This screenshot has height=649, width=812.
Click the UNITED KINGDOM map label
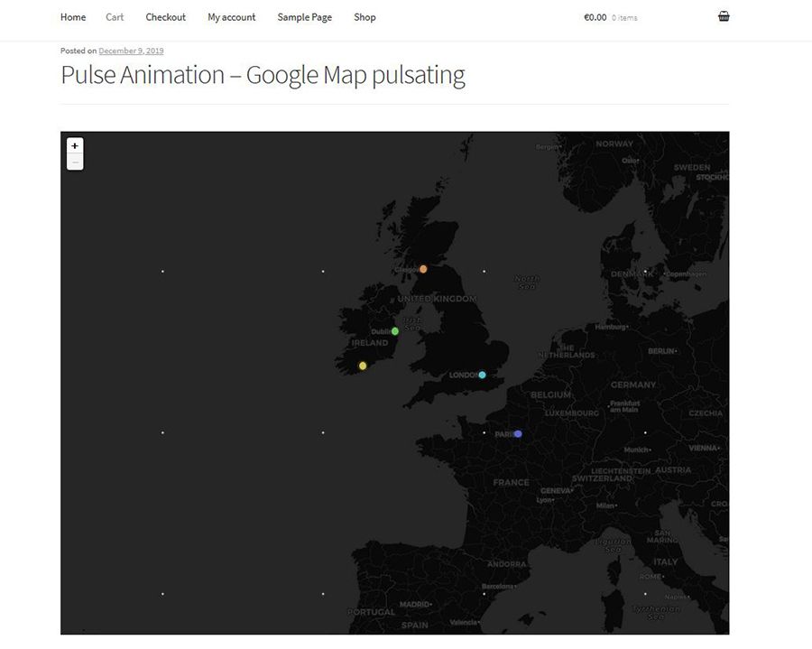click(x=437, y=299)
